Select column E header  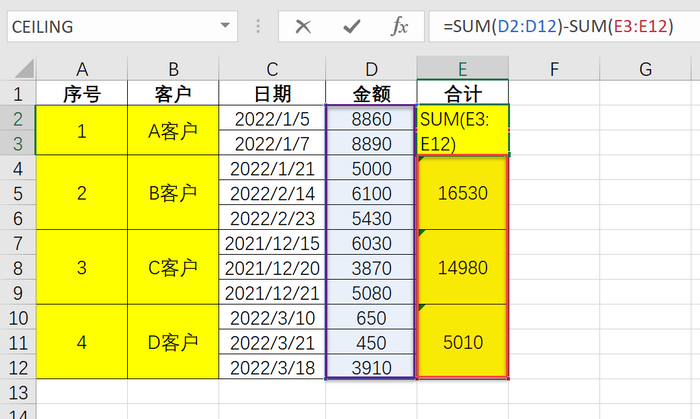tap(462, 69)
